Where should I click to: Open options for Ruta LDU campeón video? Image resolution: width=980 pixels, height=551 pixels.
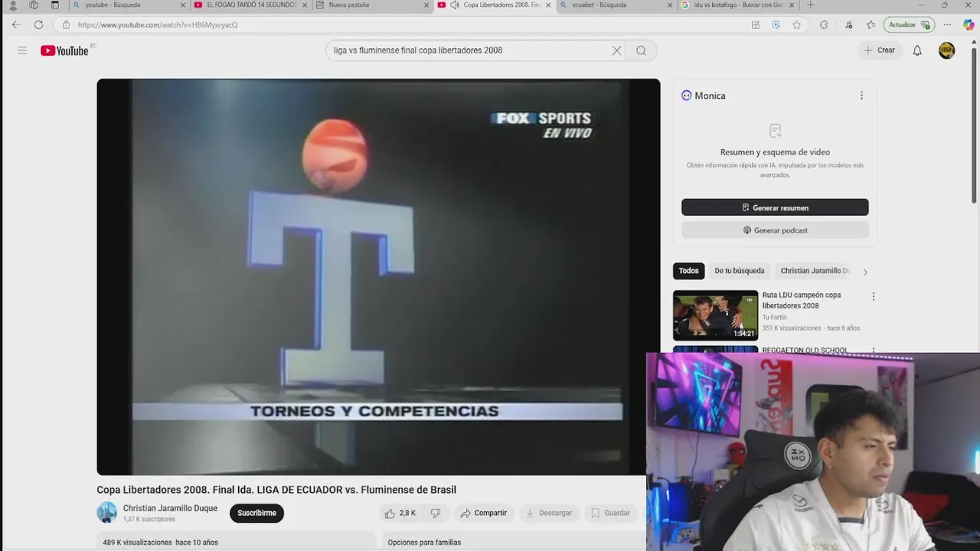coord(873,296)
